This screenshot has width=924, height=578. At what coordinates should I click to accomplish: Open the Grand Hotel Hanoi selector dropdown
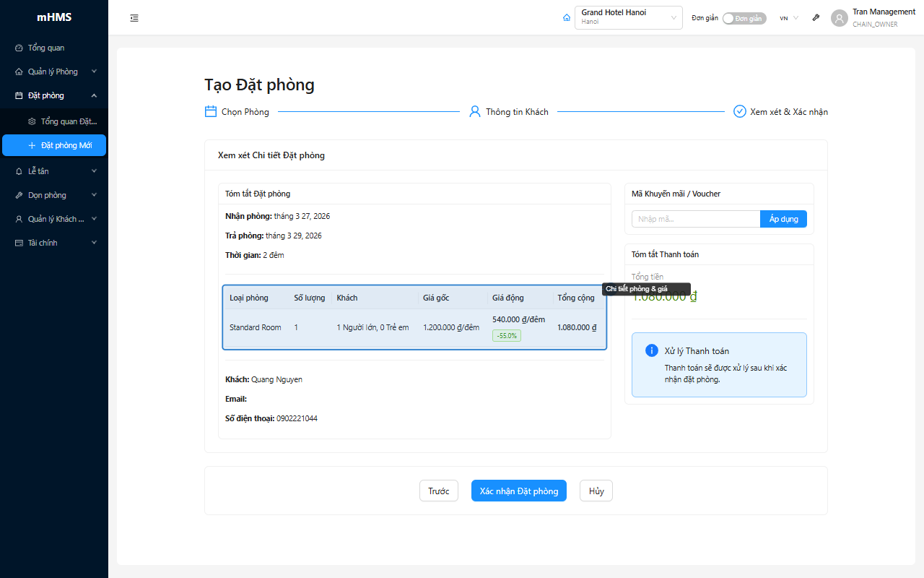point(629,17)
